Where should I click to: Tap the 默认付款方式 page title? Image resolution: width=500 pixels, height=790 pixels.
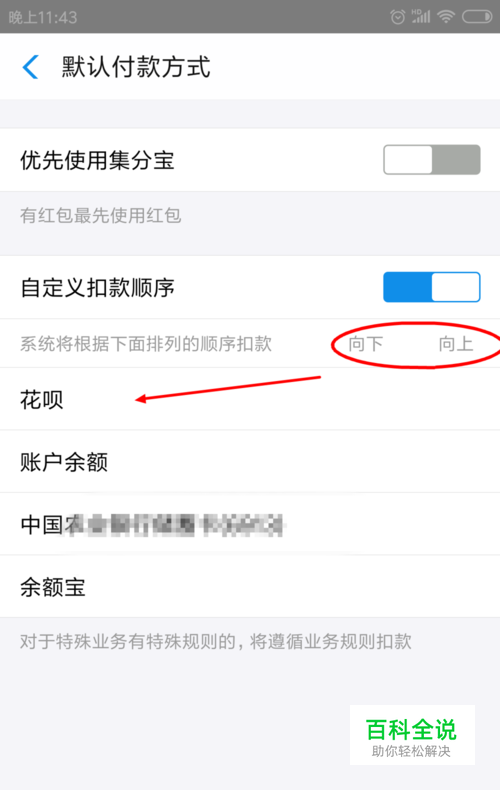(136, 67)
